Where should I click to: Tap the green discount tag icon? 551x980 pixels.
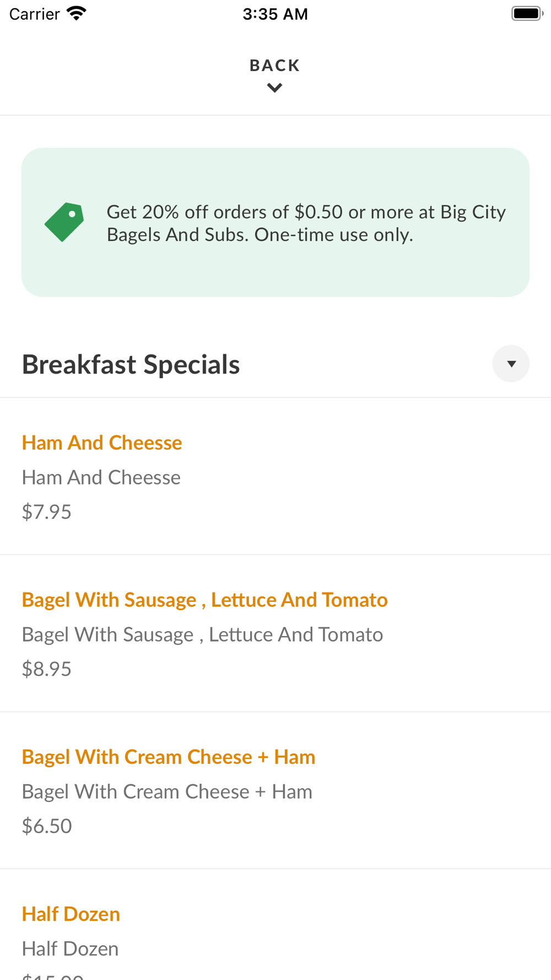pyautogui.click(x=64, y=222)
